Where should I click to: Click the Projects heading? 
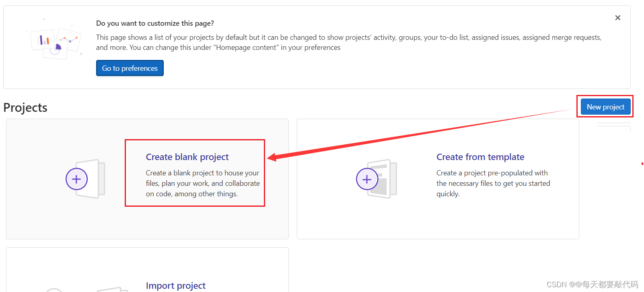tap(25, 107)
